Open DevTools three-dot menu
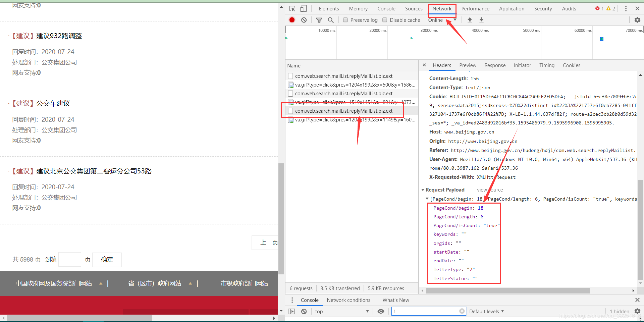Image resolution: width=644 pixels, height=322 pixels. [x=626, y=9]
